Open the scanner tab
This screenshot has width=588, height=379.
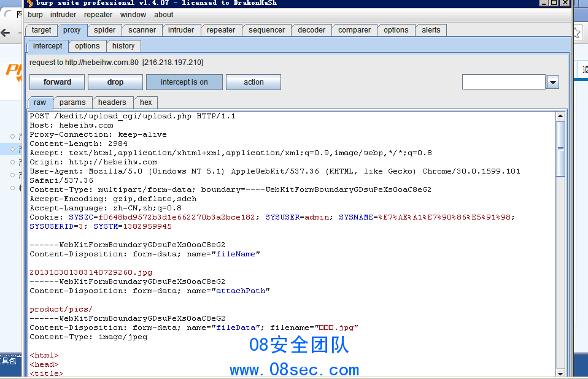pyautogui.click(x=142, y=30)
